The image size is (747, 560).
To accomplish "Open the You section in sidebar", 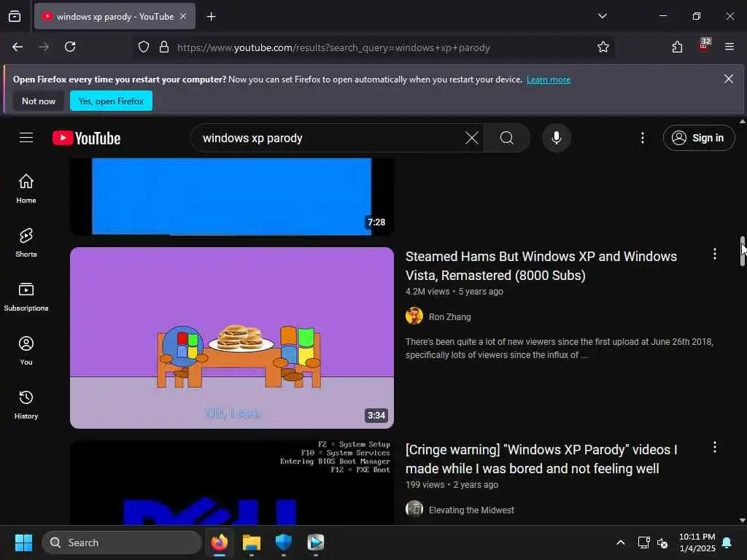I will tap(26, 351).
